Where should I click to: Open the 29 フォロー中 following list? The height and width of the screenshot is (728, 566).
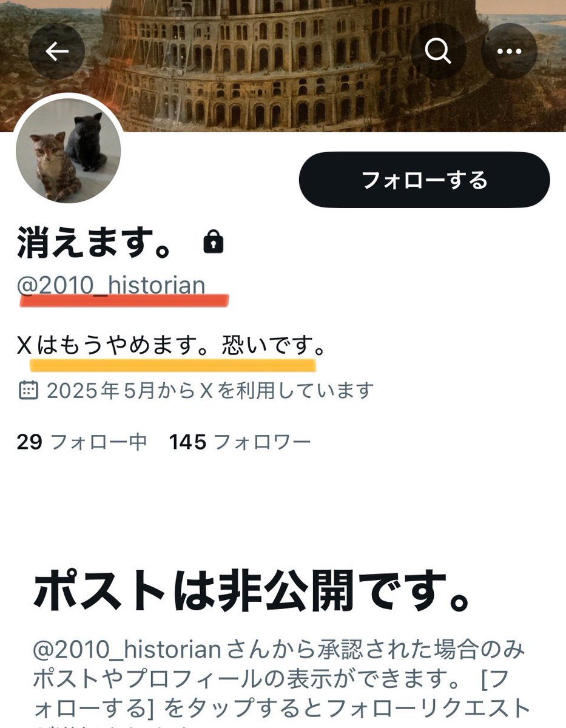pyautogui.click(x=82, y=442)
